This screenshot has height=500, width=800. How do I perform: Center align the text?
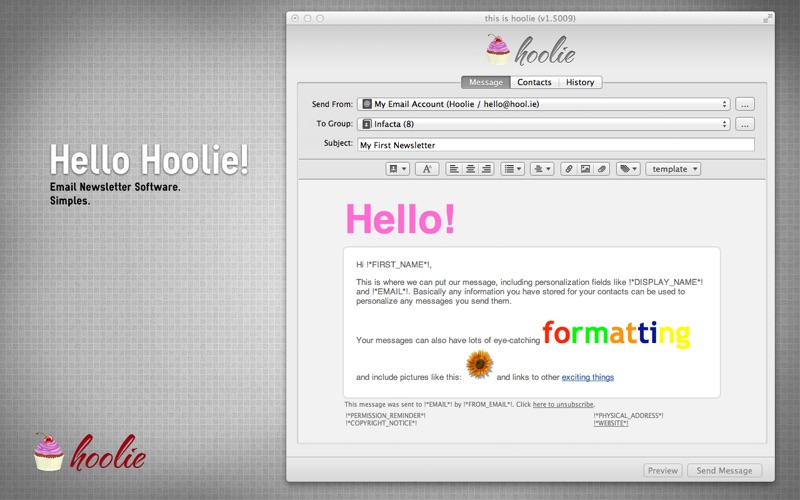coord(470,169)
